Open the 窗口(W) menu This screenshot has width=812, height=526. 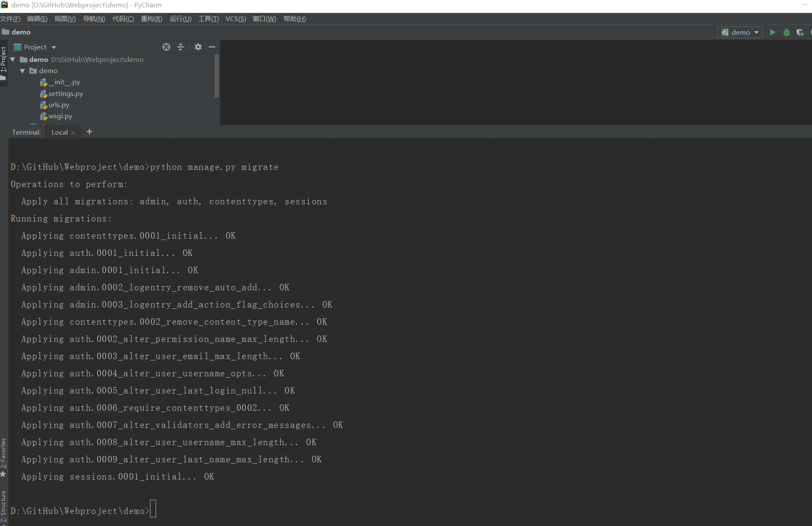(x=264, y=18)
